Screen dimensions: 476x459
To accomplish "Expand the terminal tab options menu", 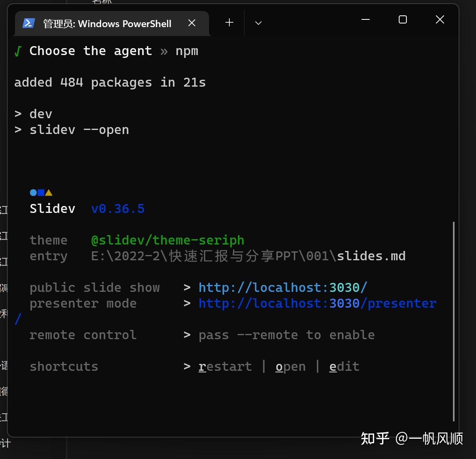I will 258,23.
